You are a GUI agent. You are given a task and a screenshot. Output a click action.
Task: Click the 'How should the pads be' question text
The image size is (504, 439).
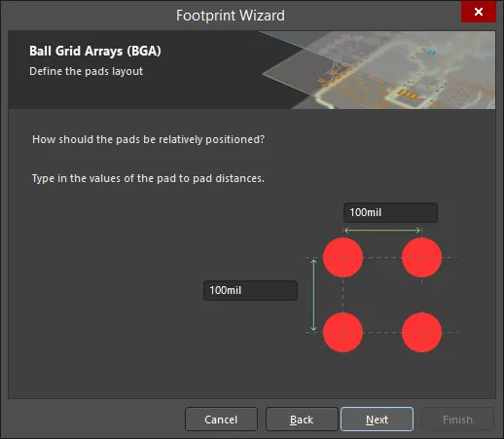coord(148,139)
